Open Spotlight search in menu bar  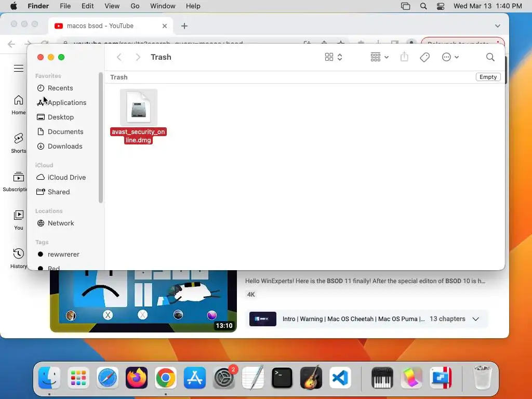423,6
